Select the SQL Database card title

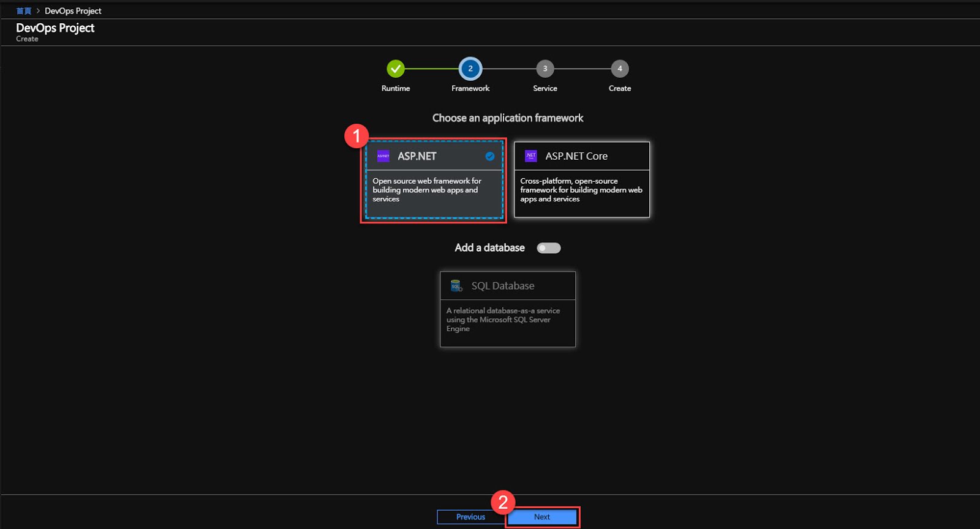click(x=503, y=286)
